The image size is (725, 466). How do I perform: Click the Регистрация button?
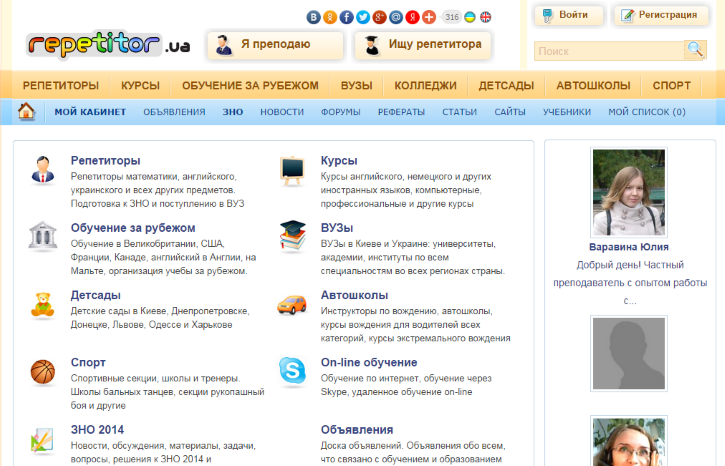pyautogui.click(x=661, y=15)
